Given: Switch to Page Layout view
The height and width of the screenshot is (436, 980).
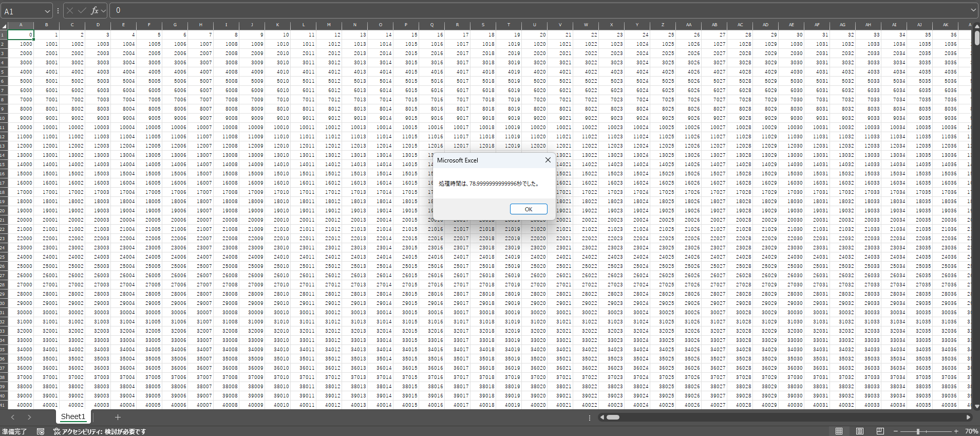Looking at the screenshot, I should (x=859, y=431).
